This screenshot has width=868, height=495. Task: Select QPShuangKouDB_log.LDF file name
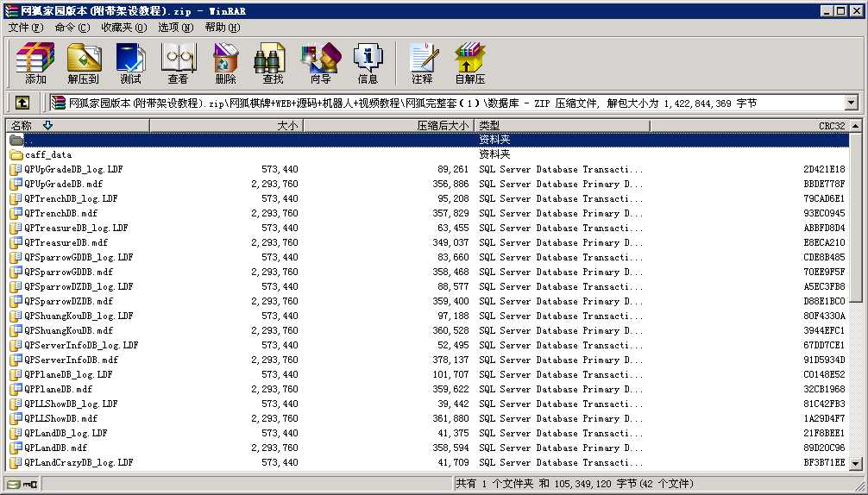(79, 316)
